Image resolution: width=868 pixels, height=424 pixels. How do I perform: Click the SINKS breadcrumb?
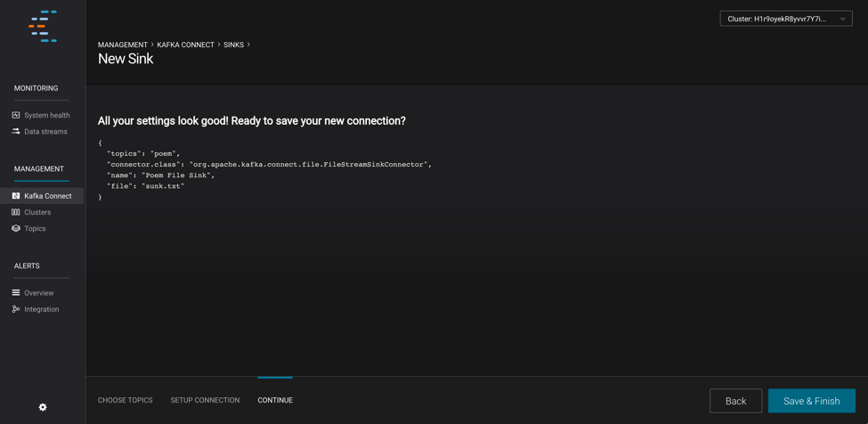coord(233,45)
